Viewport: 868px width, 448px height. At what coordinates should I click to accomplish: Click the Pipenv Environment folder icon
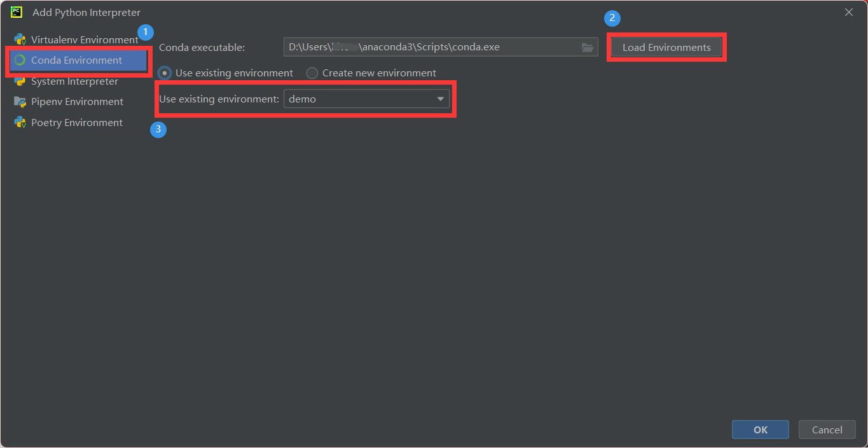[20, 102]
